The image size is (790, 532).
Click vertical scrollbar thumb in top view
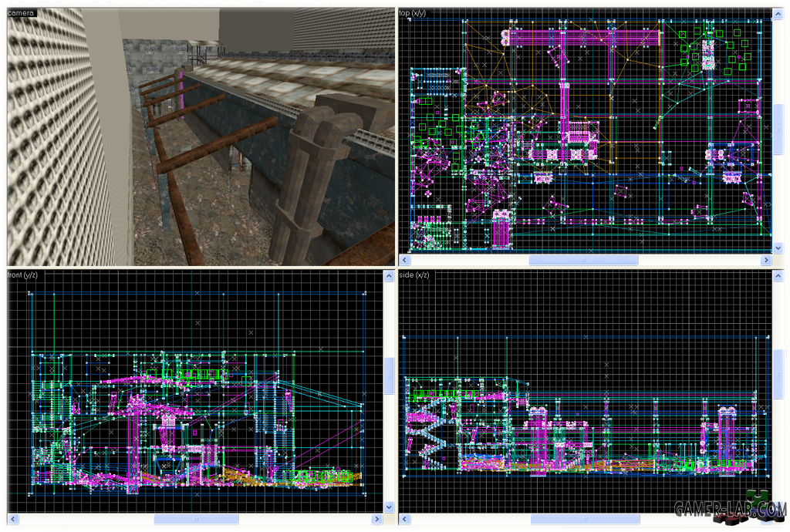[778, 130]
